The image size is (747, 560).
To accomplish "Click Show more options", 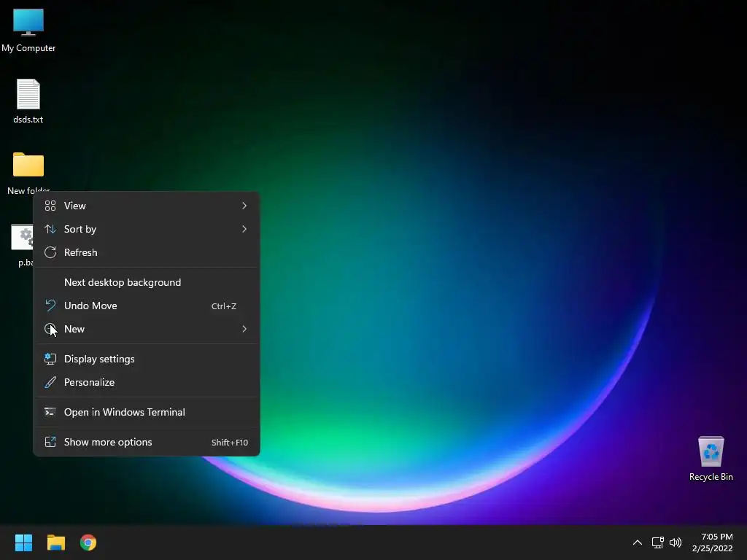I will point(146,443).
